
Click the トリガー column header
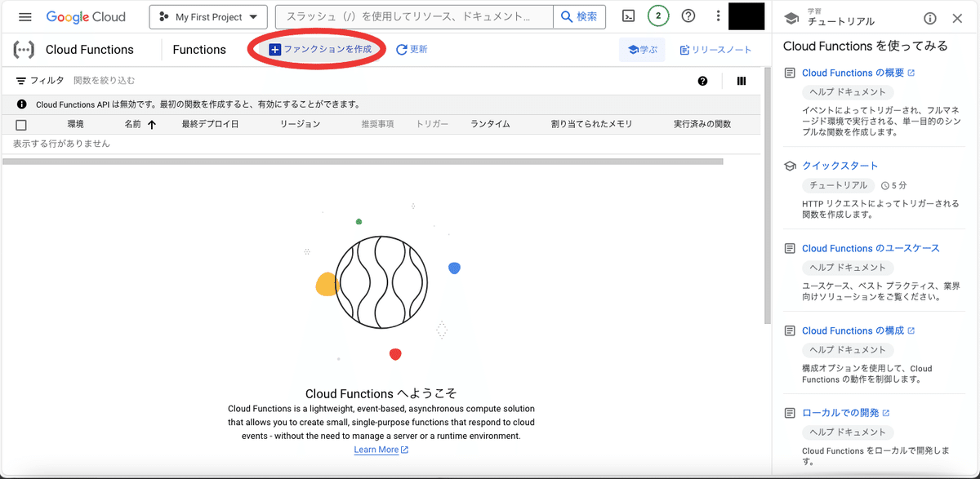(x=432, y=125)
